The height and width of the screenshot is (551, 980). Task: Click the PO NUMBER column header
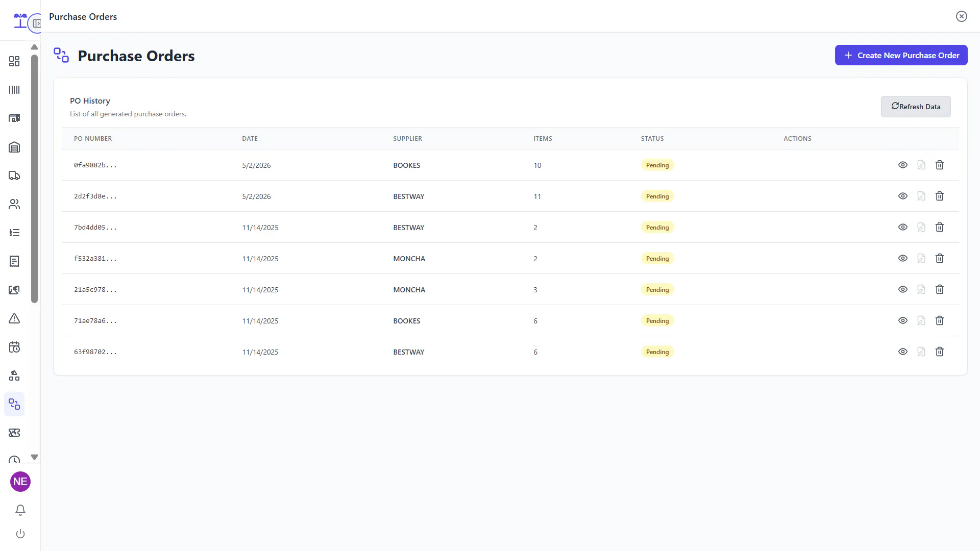93,138
